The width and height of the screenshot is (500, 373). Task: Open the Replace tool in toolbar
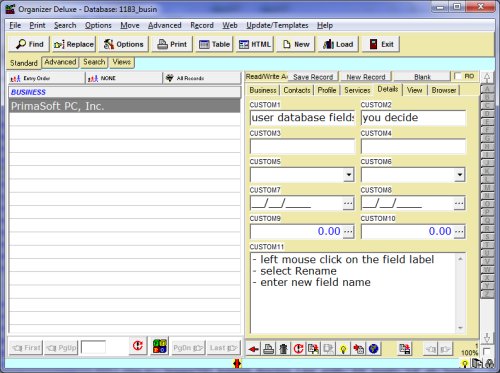click(x=74, y=44)
